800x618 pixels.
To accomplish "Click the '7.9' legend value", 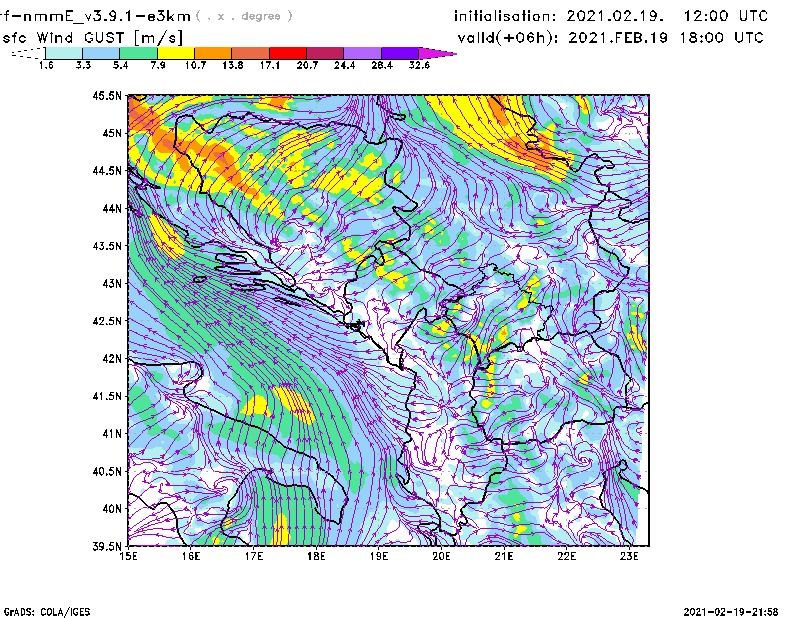I will coord(158,65).
